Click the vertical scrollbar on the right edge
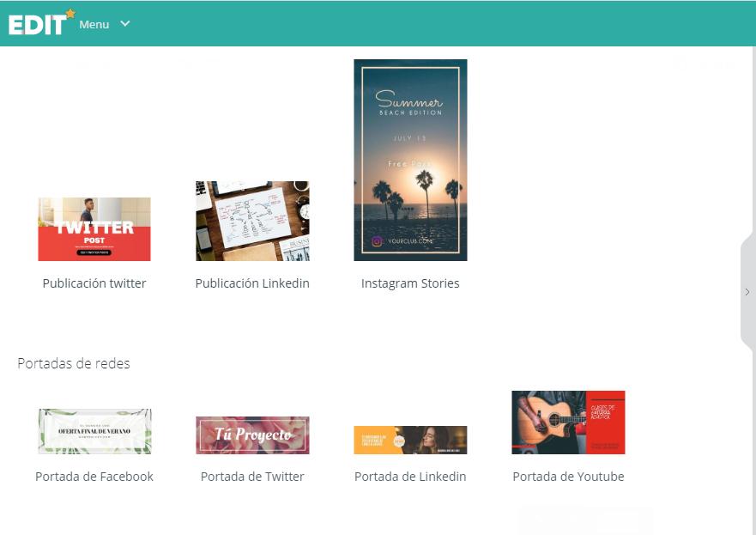This screenshot has width=756, height=535. coord(753,172)
